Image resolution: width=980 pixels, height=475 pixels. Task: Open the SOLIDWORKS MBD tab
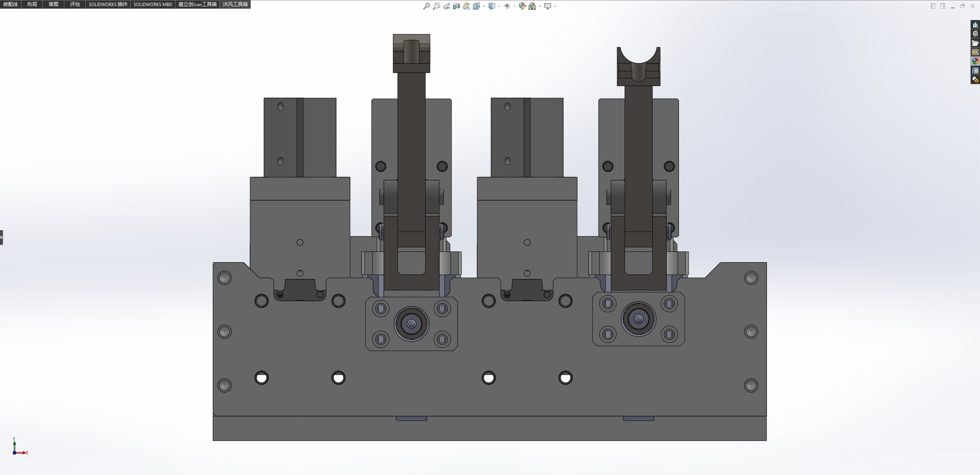click(x=153, y=4)
